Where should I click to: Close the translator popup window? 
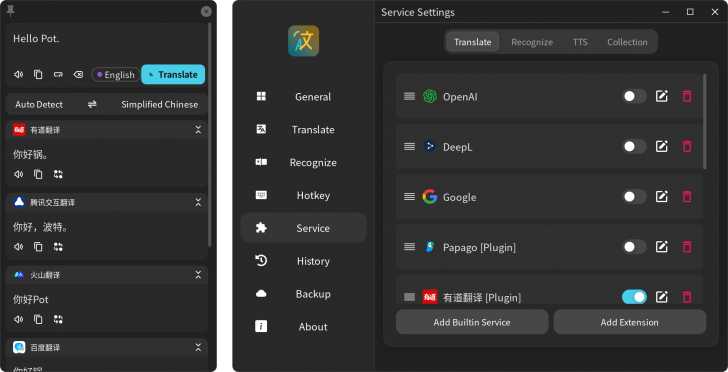207,12
